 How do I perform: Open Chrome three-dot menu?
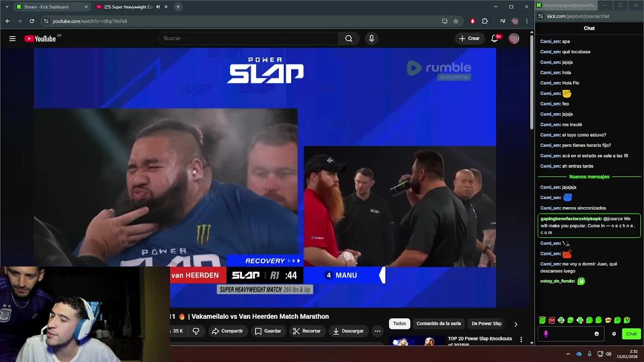[x=527, y=21]
